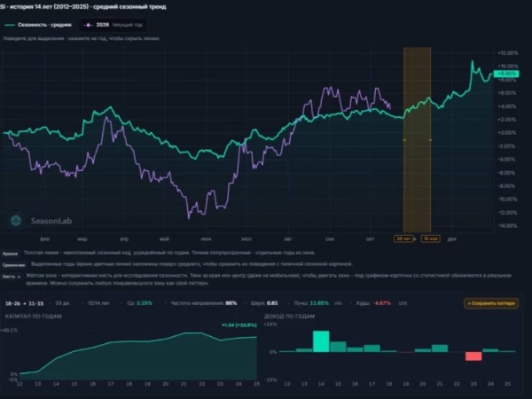Click the 'ДОХОД ПО ГОДАМ' heading
Screen dimensions: 532x399
289,317
